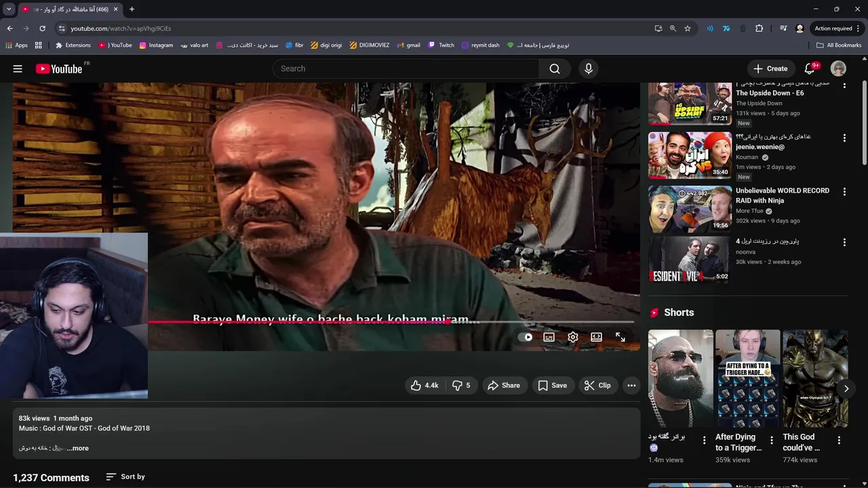868x488 pixels.
Task: Open options for the noonva video
Action: tap(844, 242)
